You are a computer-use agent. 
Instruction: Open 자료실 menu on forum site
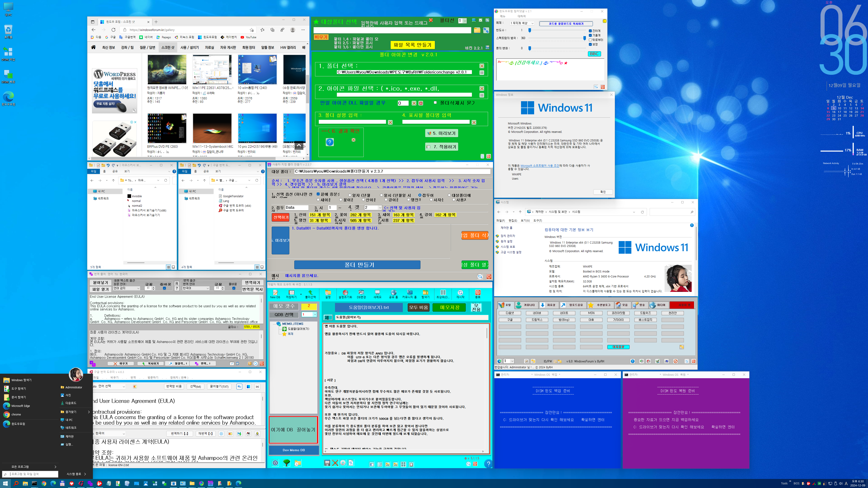(209, 47)
